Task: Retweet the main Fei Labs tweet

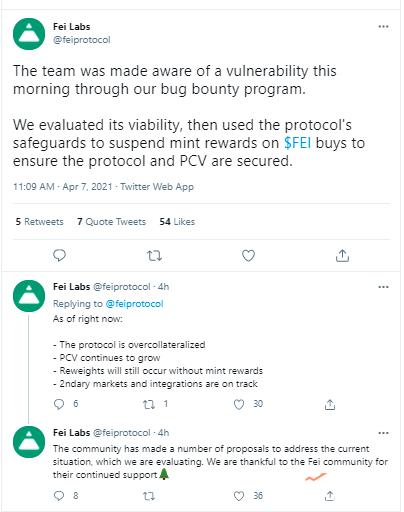Action: pos(154,256)
